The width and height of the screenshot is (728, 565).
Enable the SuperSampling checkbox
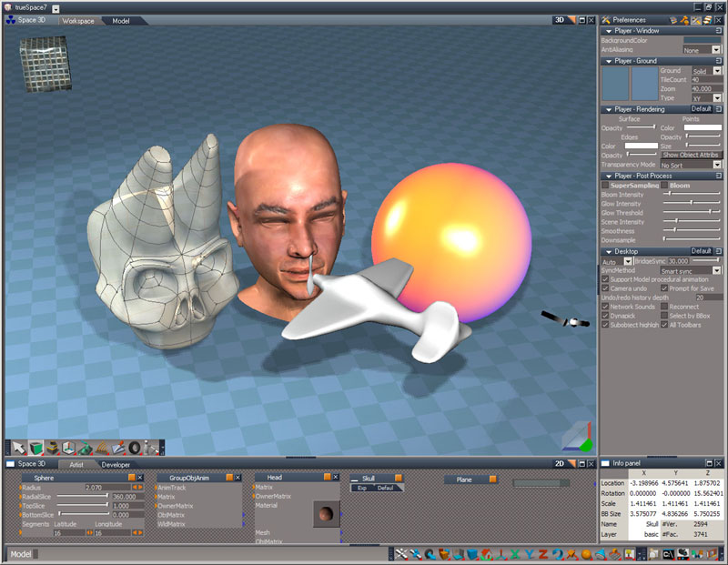click(605, 185)
